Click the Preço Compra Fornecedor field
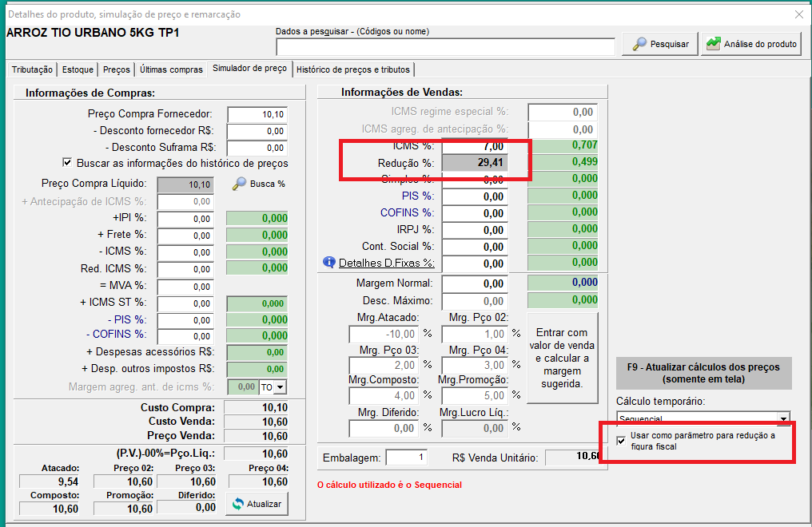 point(257,114)
